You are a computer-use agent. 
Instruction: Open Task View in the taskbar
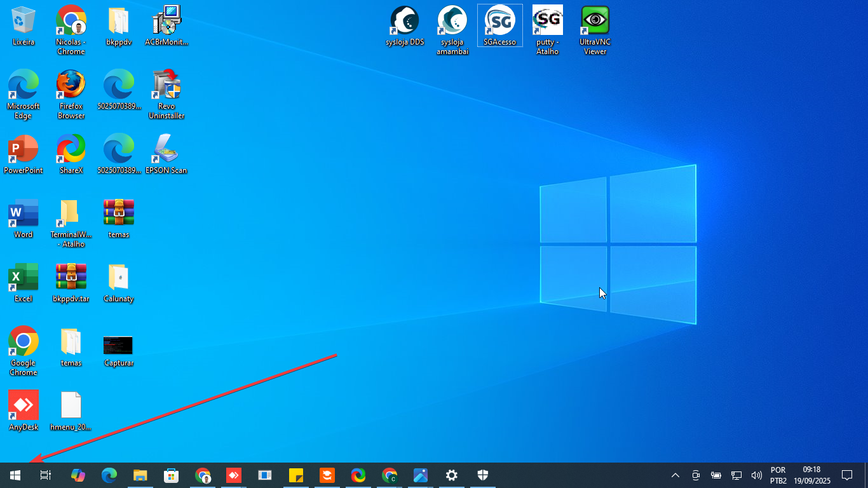pyautogui.click(x=46, y=475)
